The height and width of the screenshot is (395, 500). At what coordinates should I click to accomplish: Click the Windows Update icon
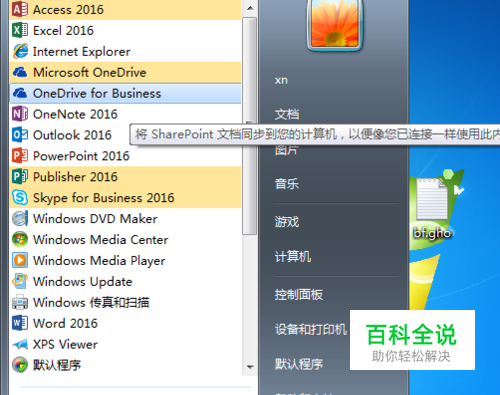(20, 281)
